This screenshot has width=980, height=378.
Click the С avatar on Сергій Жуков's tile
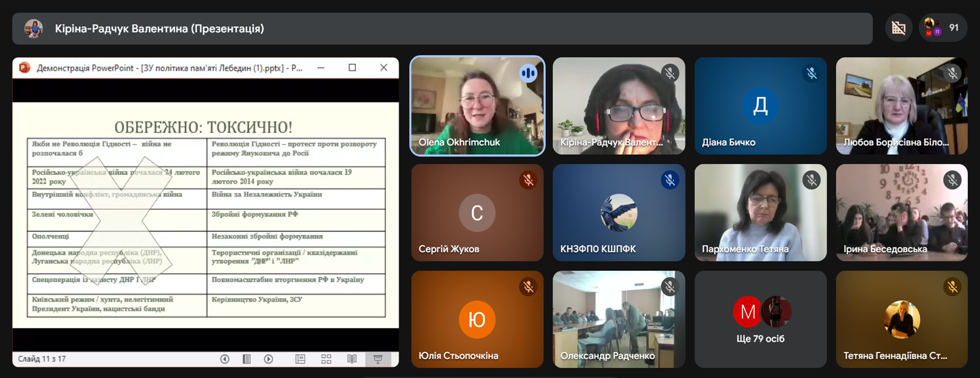(477, 213)
